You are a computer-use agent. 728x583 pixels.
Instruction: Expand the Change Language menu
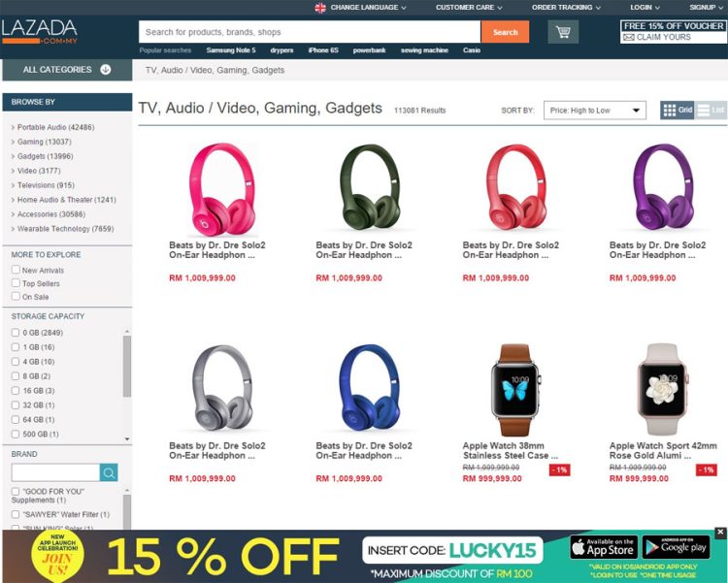pos(360,8)
